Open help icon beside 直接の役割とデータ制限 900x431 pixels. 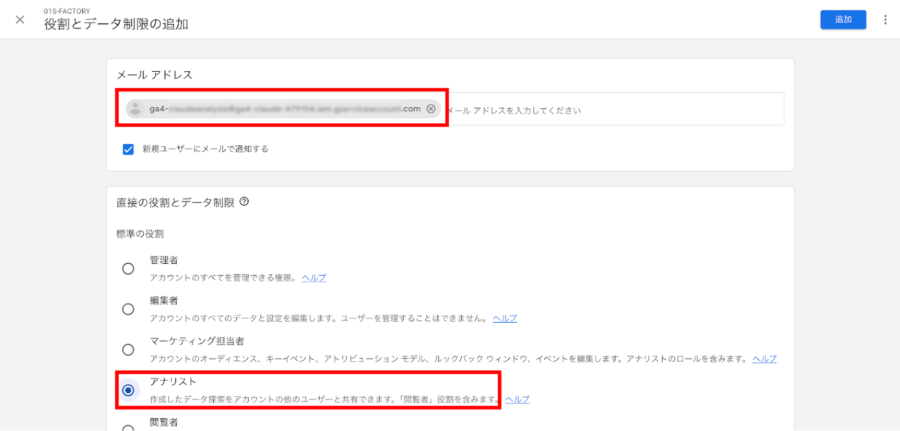coord(244,201)
